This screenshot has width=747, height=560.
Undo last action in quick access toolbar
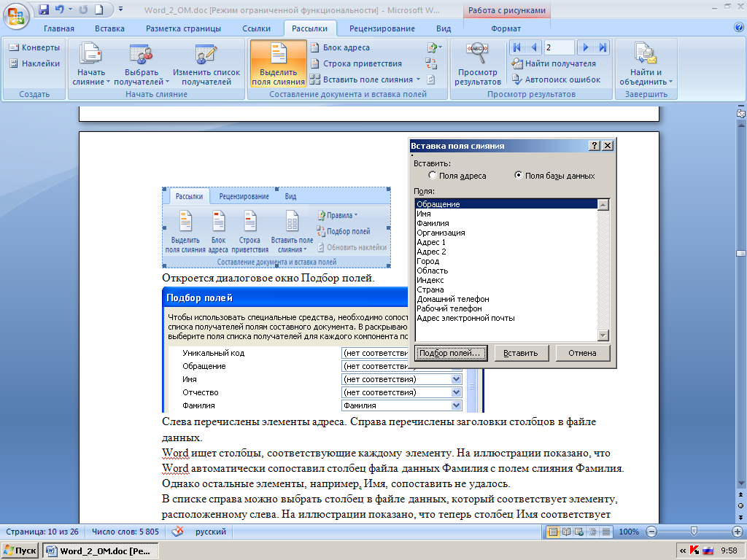(x=60, y=9)
